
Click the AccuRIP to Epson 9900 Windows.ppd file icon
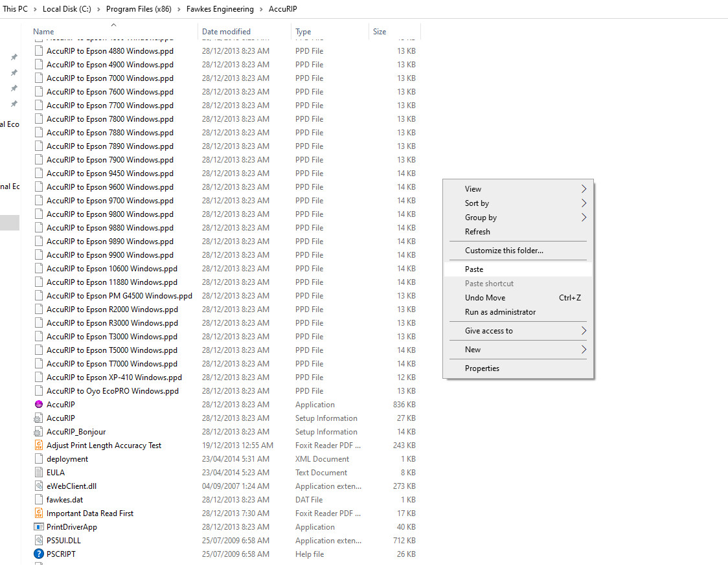[39, 254]
